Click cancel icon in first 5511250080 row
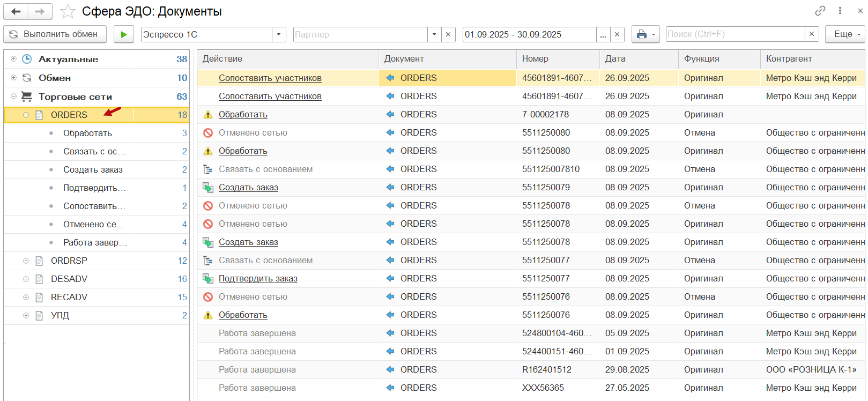Screen dimensions: 868x401 tap(208, 133)
